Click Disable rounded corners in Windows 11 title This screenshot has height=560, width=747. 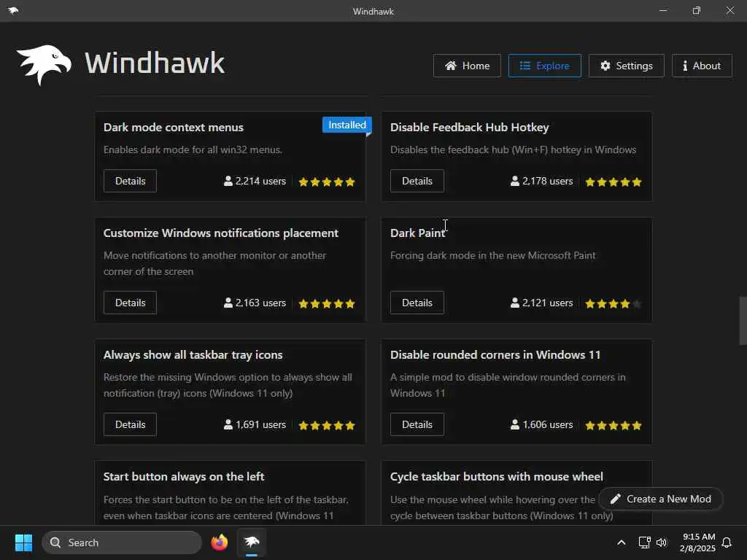[495, 355]
